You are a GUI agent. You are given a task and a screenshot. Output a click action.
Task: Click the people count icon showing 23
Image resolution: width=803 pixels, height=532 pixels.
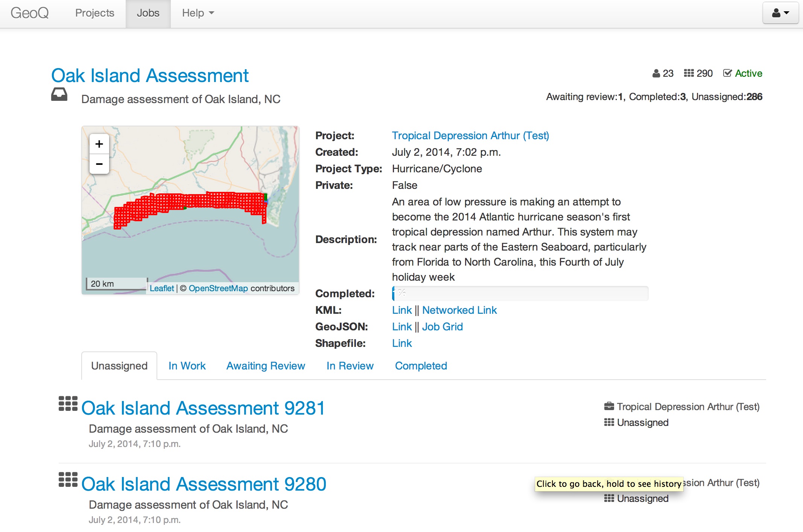pyautogui.click(x=656, y=73)
